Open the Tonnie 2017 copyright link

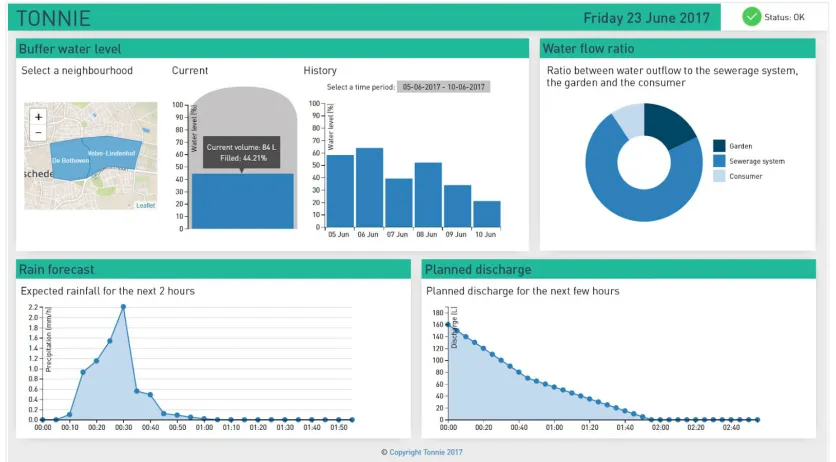pos(425,452)
